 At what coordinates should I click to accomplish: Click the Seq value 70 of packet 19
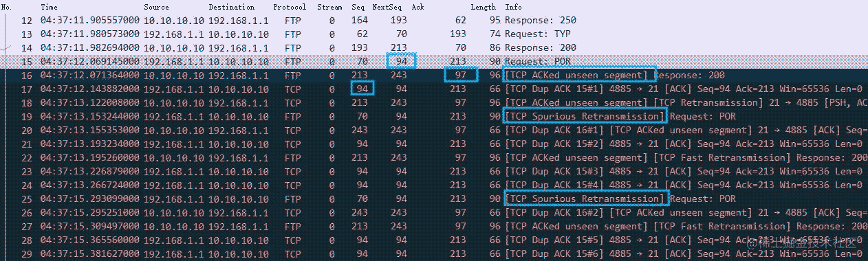362,117
